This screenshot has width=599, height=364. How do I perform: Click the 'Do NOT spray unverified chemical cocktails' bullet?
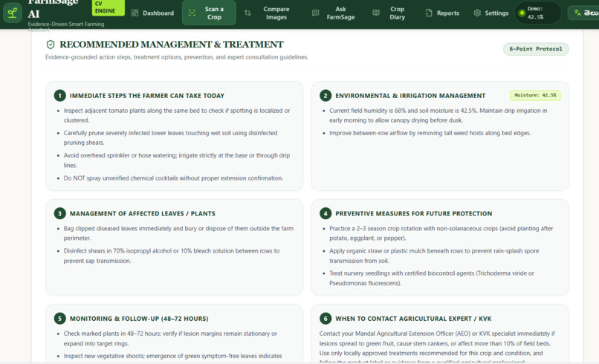pyautogui.click(x=173, y=178)
